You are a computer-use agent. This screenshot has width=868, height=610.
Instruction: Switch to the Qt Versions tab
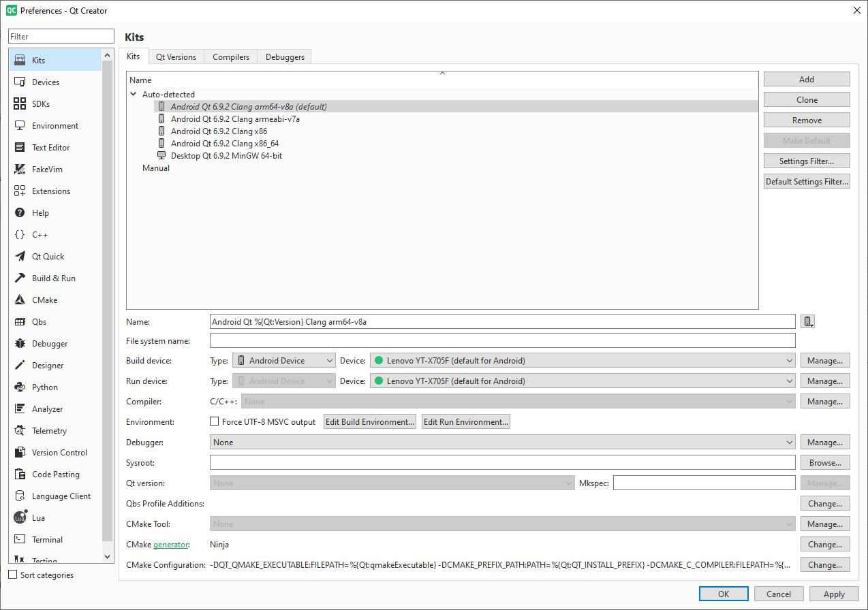tap(176, 57)
